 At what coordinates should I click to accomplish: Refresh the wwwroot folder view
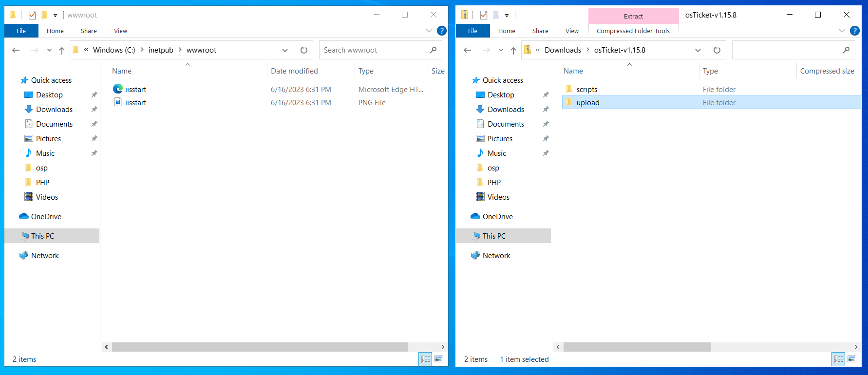click(x=304, y=50)
